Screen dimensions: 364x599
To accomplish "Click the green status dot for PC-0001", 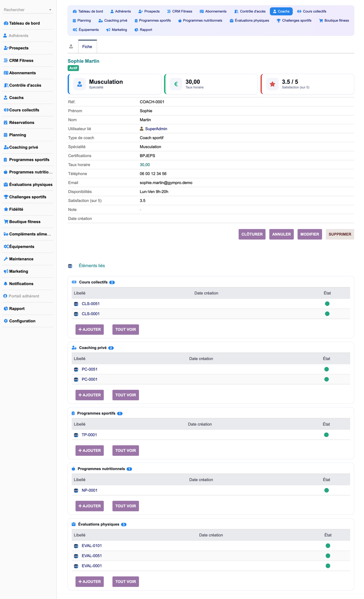I will click(x=326, y=379).
